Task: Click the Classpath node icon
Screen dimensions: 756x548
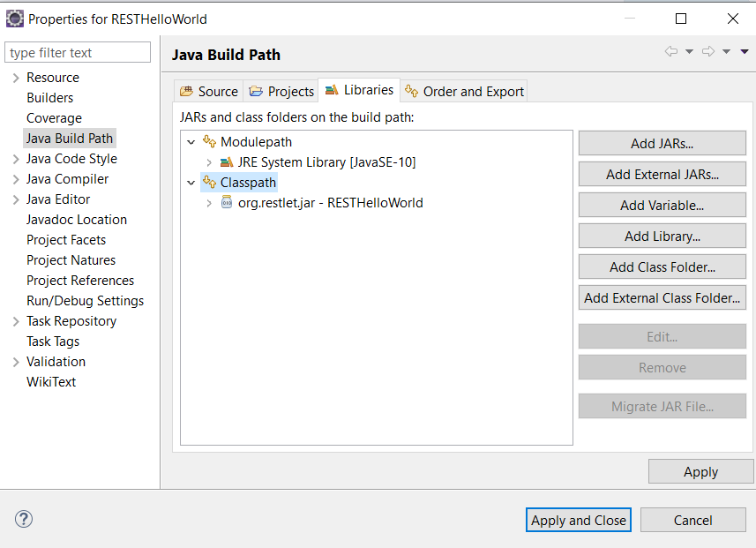Action: pos(209,183)
